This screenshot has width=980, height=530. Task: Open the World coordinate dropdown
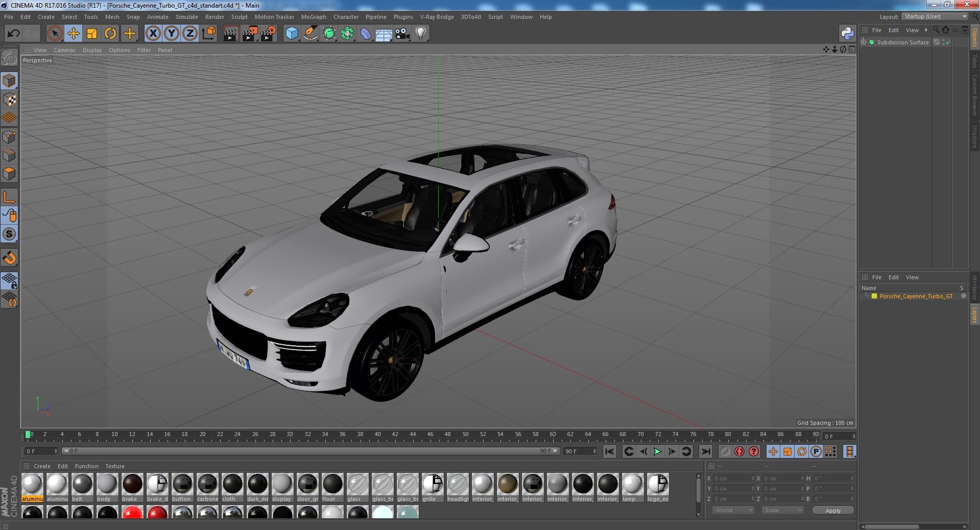(x=733, y=511)
